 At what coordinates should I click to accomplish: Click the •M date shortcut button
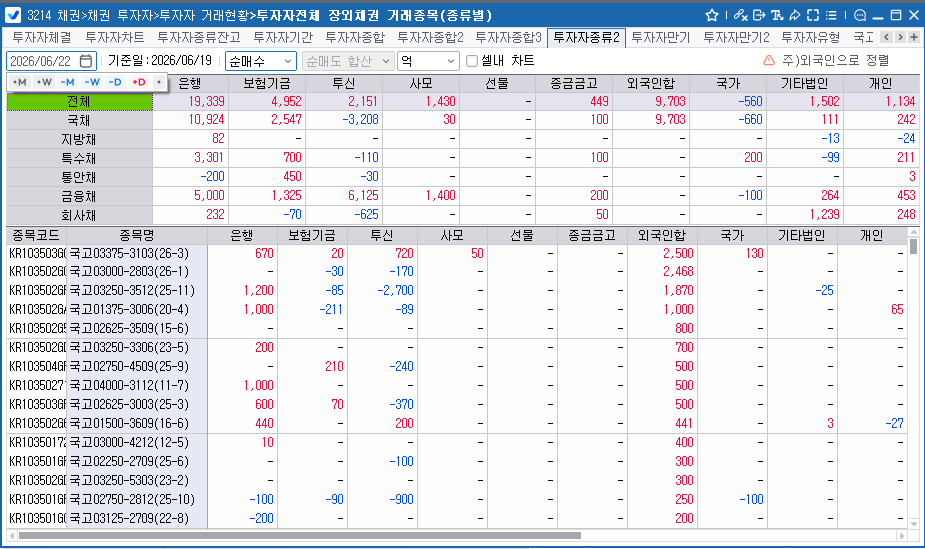pyautogui.click(x=19, y=82)
